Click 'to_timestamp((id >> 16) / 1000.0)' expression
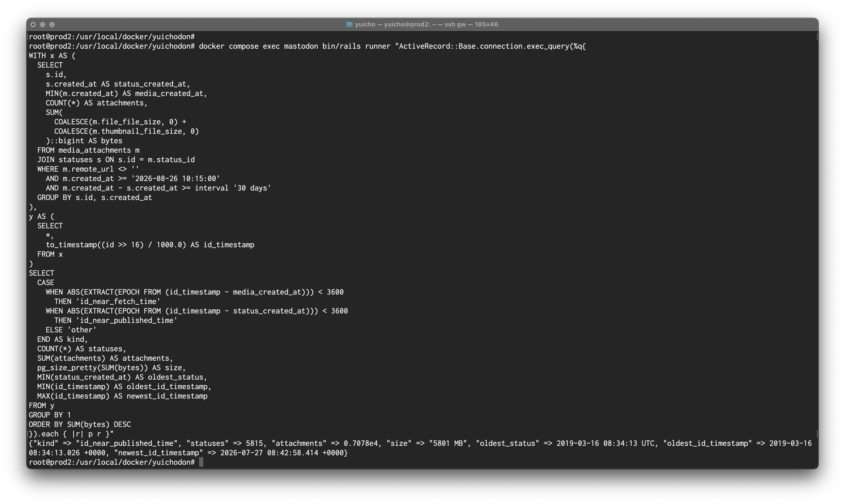 point(116,245)
